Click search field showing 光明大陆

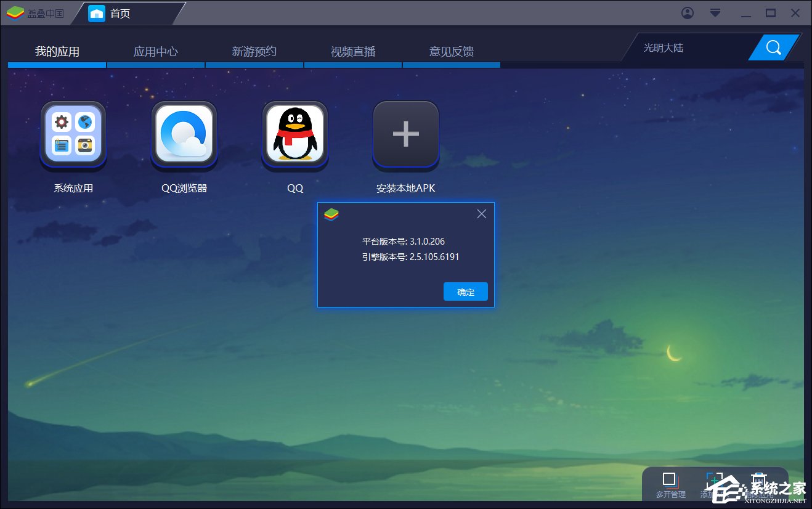[x=662, y=47]
